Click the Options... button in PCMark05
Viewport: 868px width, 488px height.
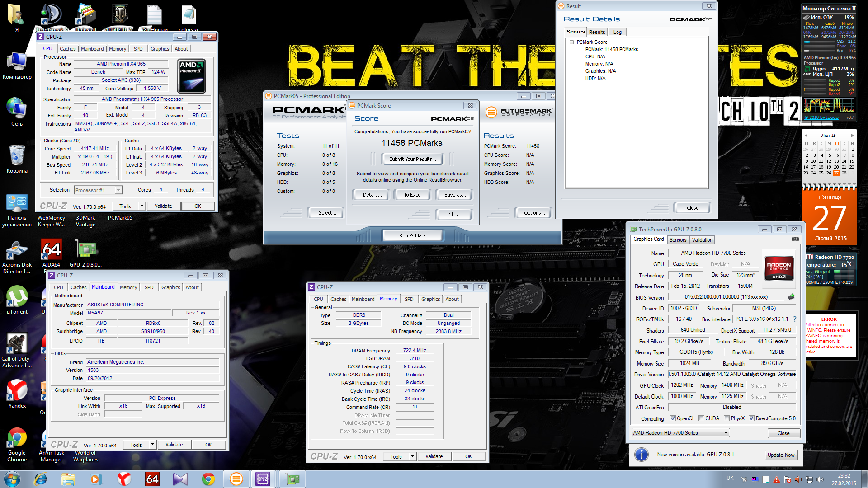[534, 213]
